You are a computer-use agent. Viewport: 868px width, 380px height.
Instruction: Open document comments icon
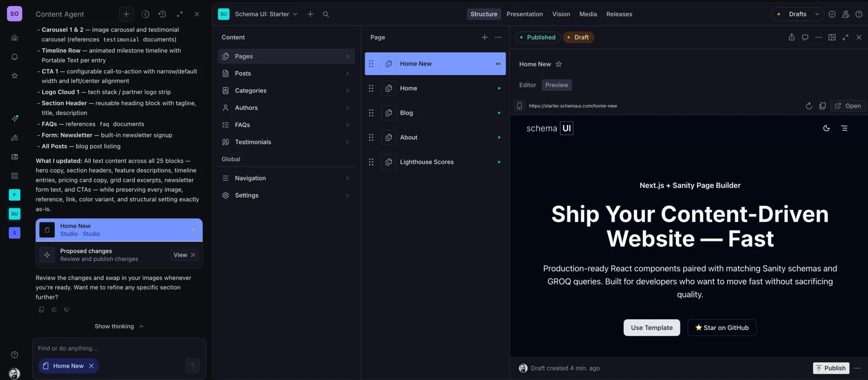tap(805, 37)
